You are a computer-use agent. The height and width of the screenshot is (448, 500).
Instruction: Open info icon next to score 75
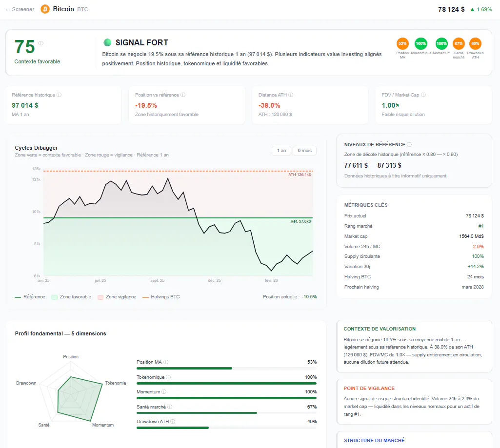[x=41, y=43]
